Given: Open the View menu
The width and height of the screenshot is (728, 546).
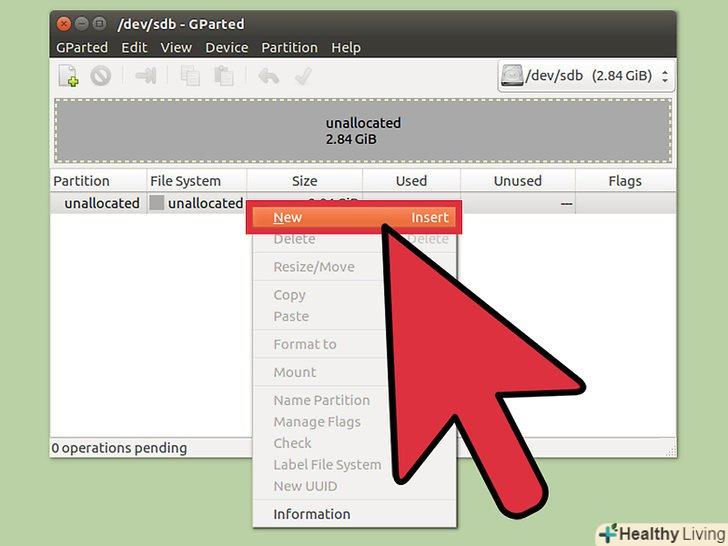Looking at the screenshot, I should coord(176,47).
